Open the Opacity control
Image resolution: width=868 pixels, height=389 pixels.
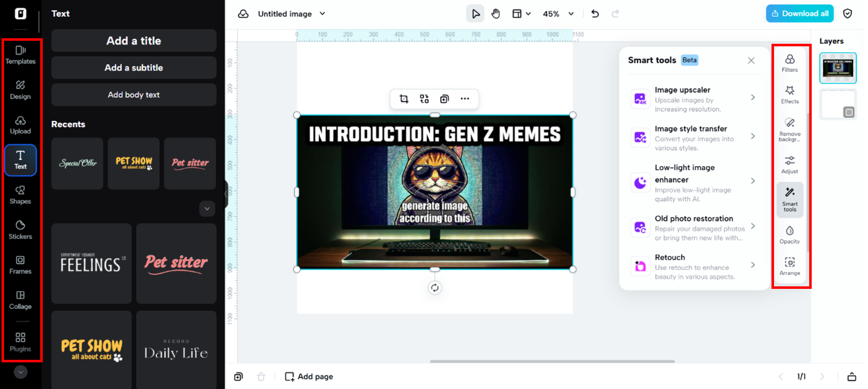coord(789,235)
